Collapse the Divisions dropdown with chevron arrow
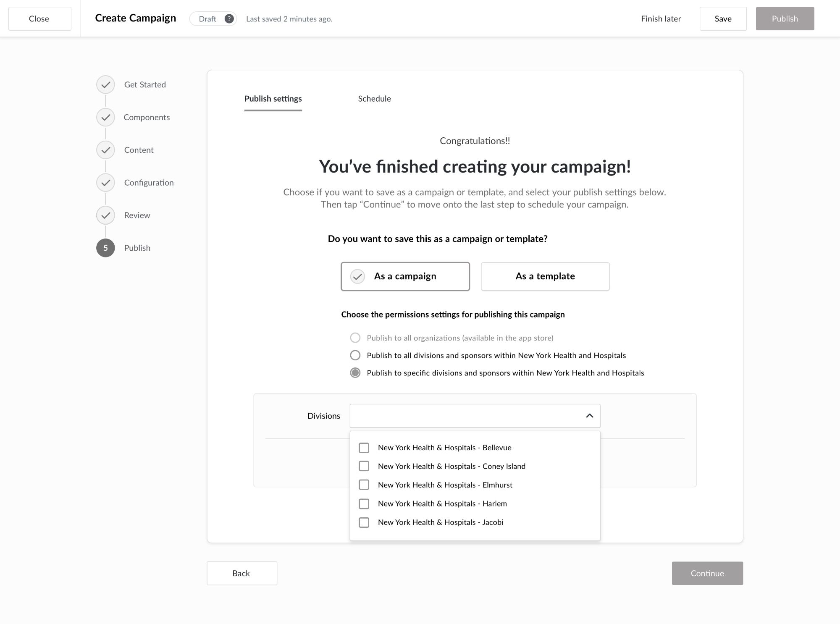 tap(589, 416)
